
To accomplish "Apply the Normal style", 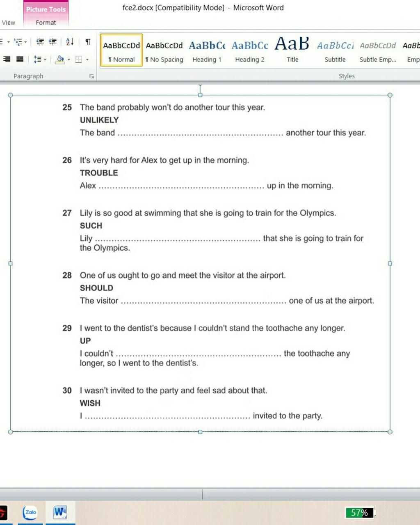I will click(121, 50).
